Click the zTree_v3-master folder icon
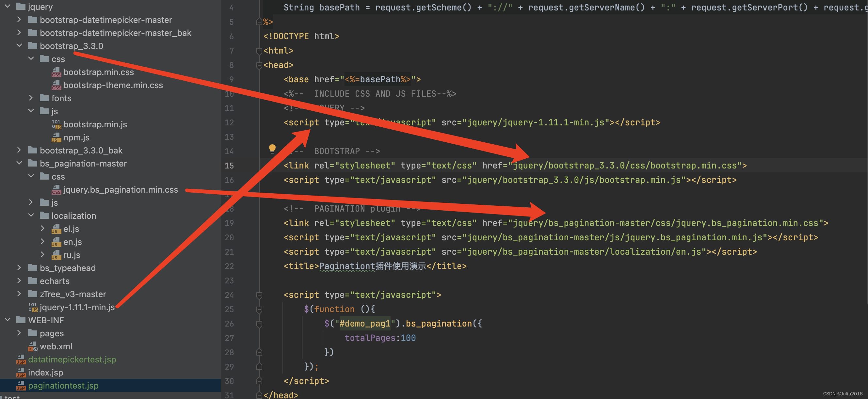Image resolution: width=868 pixels, height=399 pixels. point(33,294)
